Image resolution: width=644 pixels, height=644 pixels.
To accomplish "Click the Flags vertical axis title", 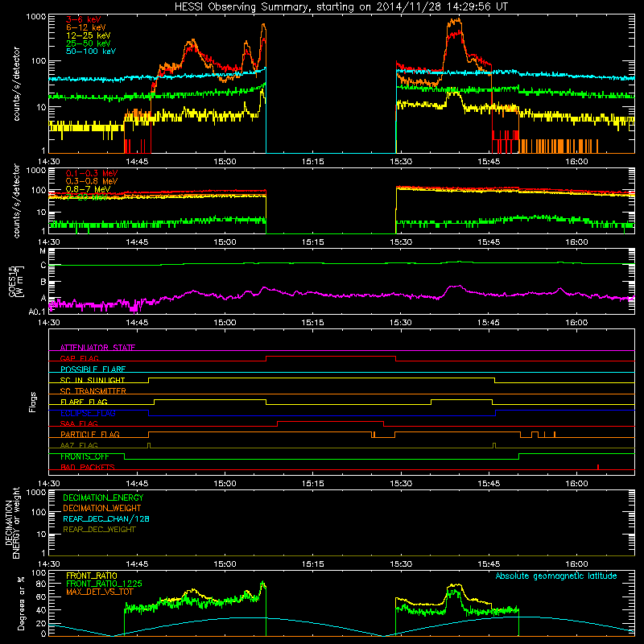I will tap(33, 402).
